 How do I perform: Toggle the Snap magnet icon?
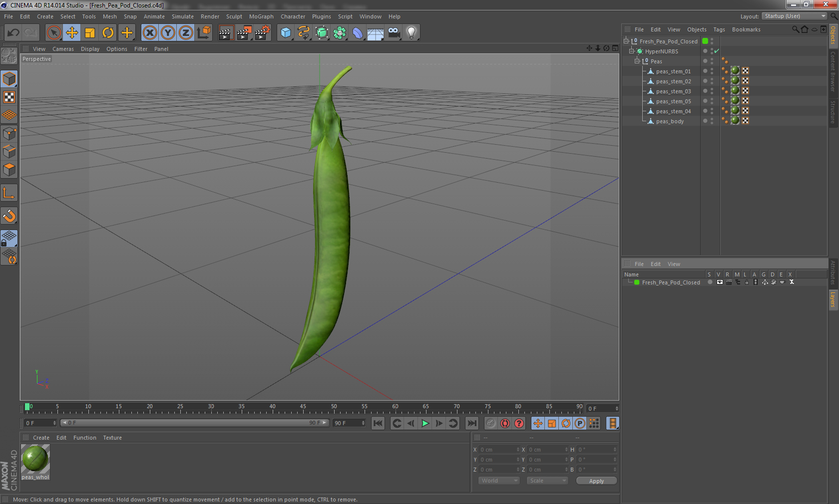(9, 216)
